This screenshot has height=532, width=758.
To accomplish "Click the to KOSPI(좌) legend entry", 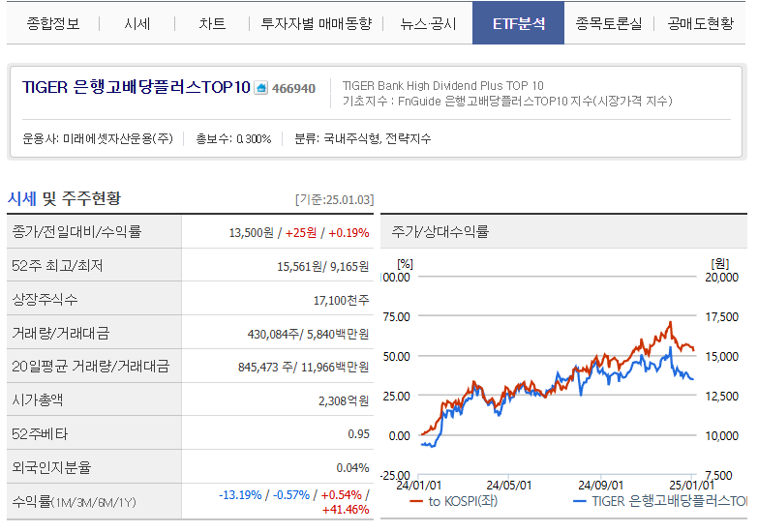I will [x=453, y=501].
